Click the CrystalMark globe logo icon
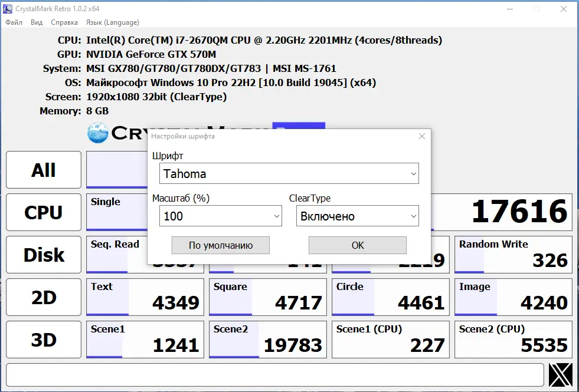The height and width of the screenshot is (392, 579). click(98, 133)
